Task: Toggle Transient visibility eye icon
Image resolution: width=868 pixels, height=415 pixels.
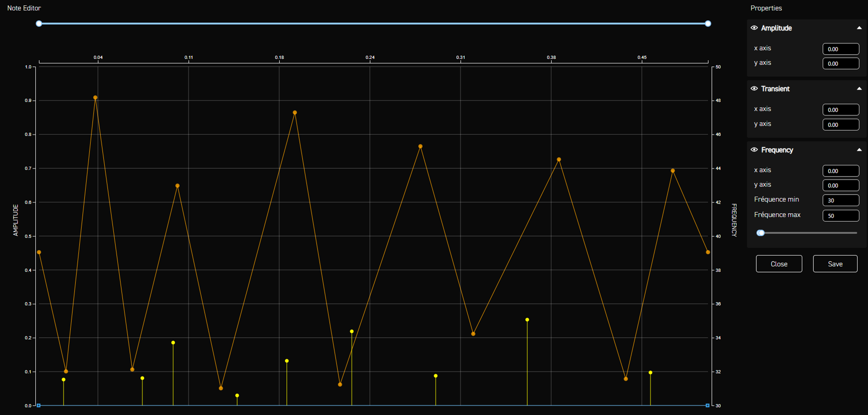Action: point(754,88)
